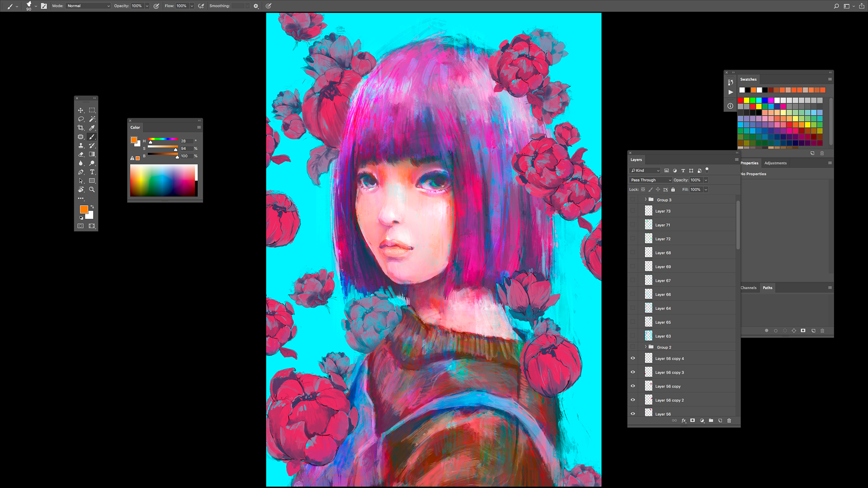Open the brush Mode dropdown

coord(89,6)
